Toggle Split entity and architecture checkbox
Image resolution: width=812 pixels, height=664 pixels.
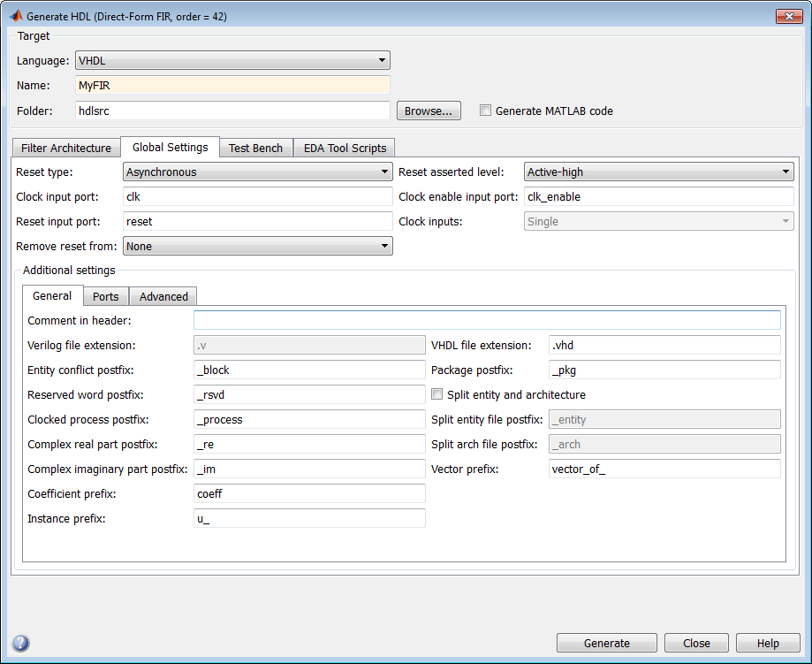pos(437,394)
